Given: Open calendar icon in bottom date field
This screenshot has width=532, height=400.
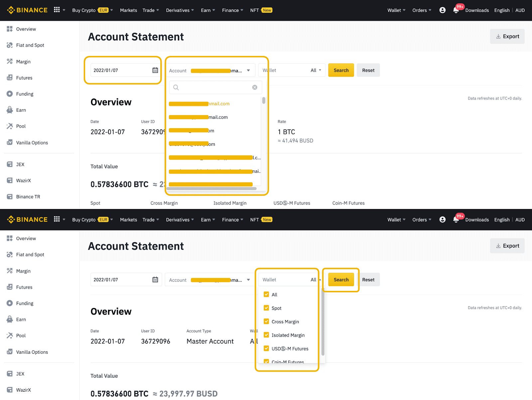Looking at the screenshot, I should coord(155,280).
